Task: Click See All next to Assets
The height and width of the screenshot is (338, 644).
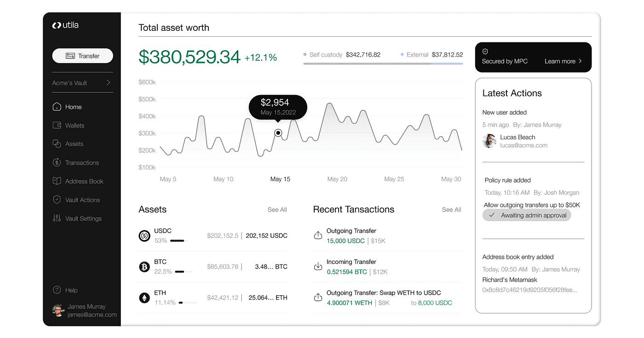Action: 277,210
